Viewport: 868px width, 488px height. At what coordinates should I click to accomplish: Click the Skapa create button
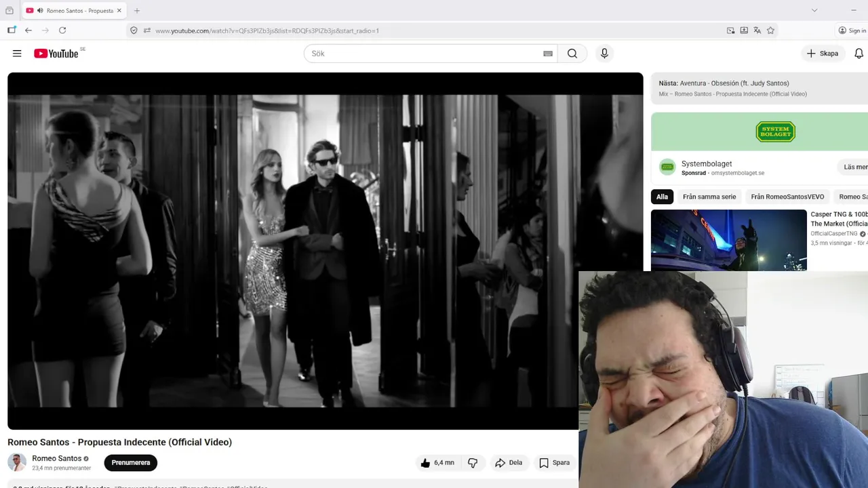pos(823,54)
